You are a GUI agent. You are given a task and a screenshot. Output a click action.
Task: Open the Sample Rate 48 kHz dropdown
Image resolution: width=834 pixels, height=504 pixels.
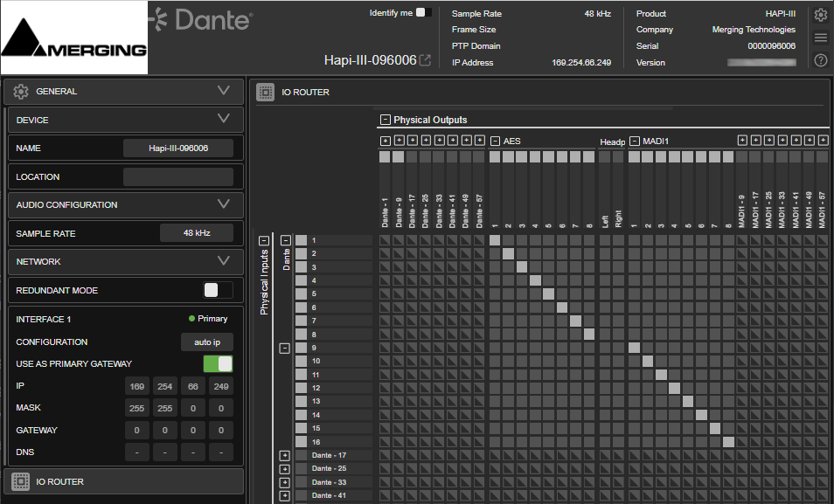pyautogui.click(x=197, y=233)
